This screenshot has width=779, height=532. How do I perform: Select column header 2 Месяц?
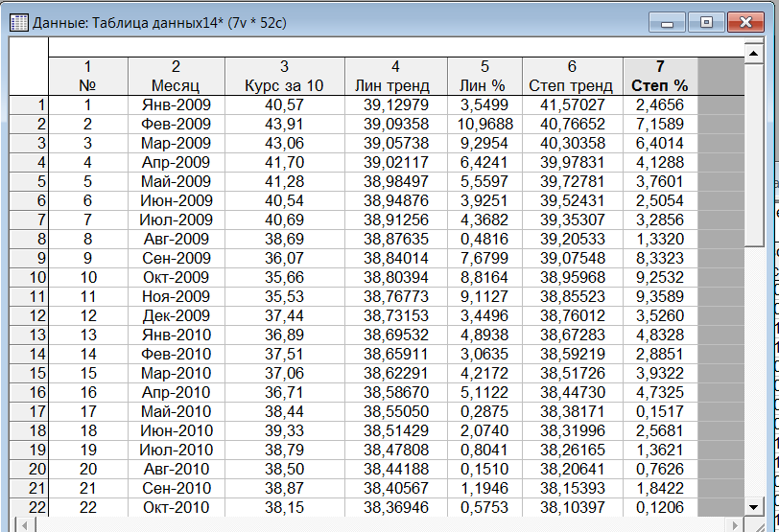tap(177, 76)
